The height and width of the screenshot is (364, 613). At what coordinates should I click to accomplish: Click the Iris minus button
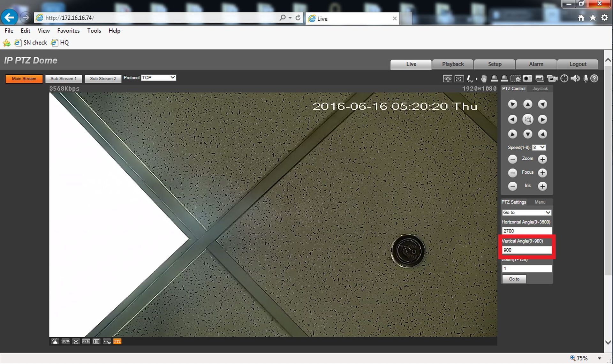click(512, 186)
